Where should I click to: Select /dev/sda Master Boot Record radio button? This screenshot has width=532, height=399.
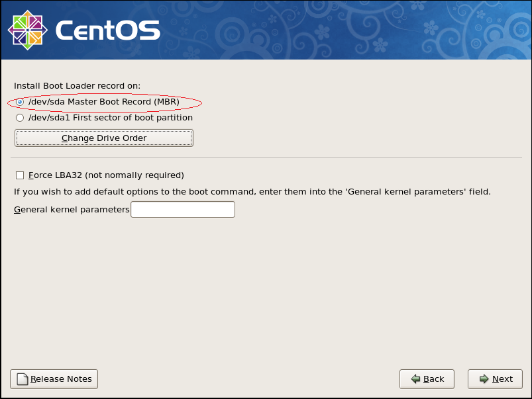pyautogui.click(x=20, y=102)
